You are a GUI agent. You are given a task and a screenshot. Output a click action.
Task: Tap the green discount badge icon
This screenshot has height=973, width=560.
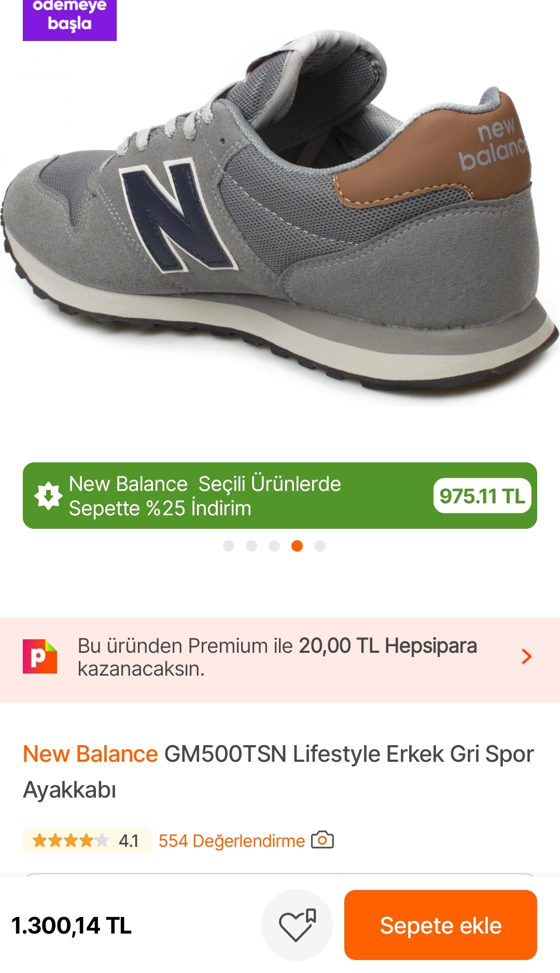coord(48,496)
